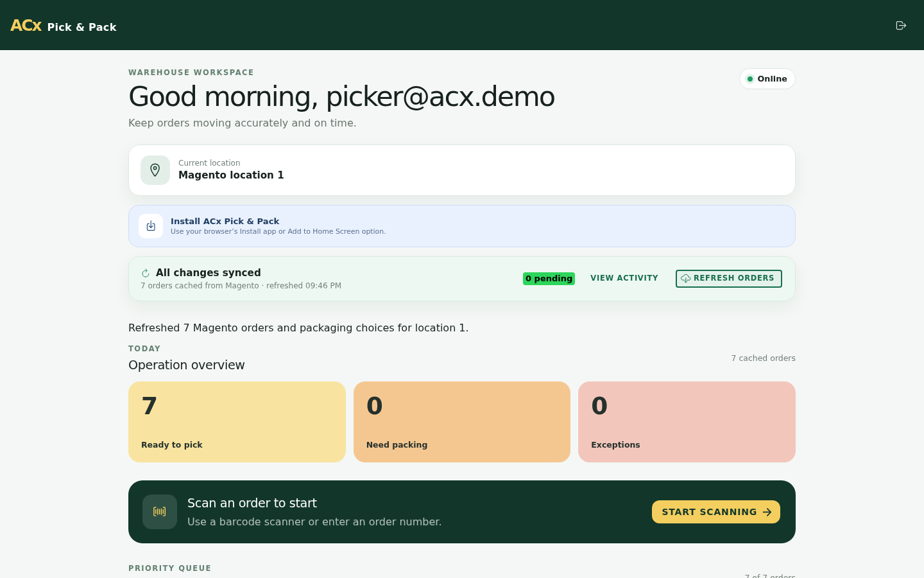Click the 7 cached orders label
Screen dimensions: 924x578
tap(763, 358)
